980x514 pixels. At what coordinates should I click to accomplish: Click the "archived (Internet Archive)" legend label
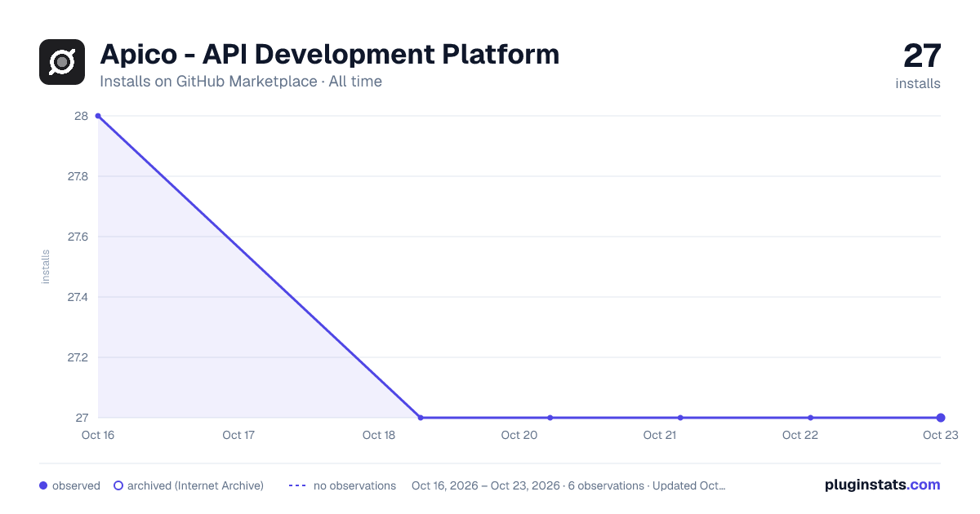coord(195,485)
